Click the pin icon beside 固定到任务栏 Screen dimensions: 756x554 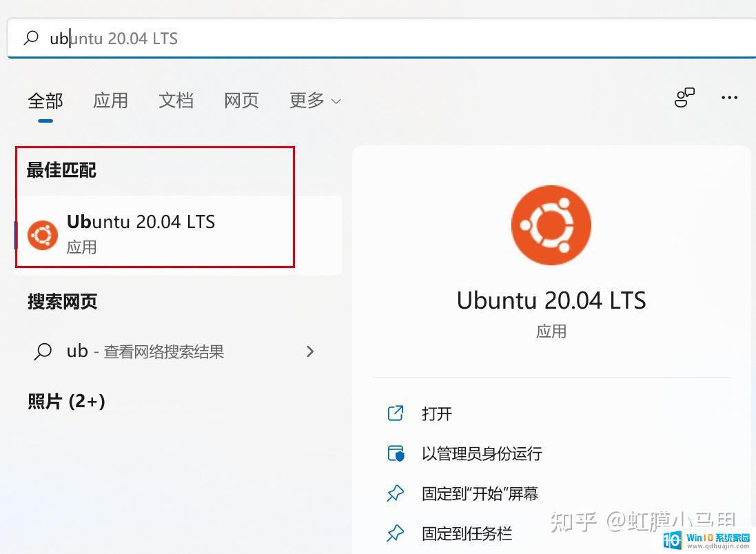tap(396, 533)
